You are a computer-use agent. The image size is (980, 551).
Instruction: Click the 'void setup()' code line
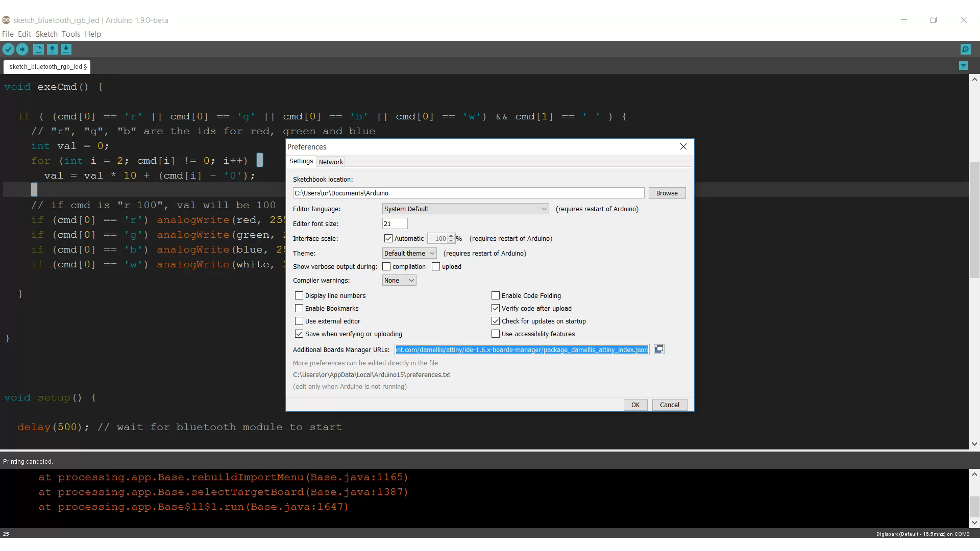coord(50,397)
